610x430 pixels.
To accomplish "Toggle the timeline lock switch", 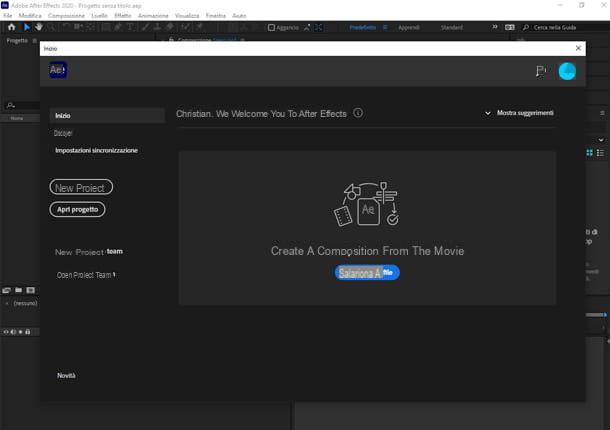I will 28,332.
